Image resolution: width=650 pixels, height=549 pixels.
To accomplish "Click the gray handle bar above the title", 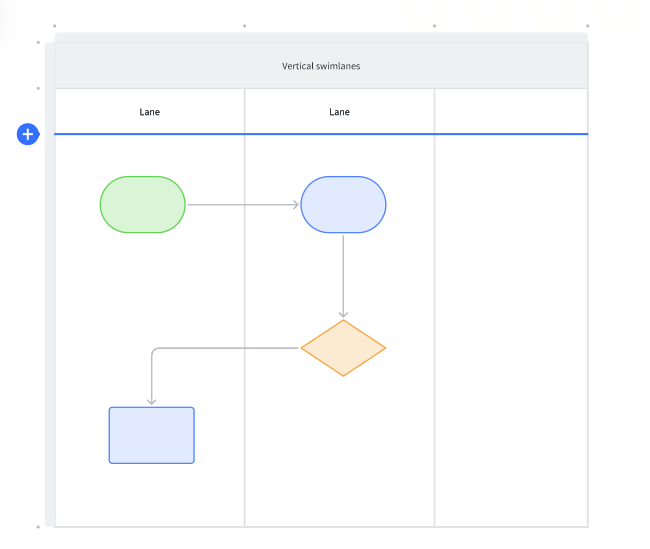I will pyautogui.click(x=320, y=37).
